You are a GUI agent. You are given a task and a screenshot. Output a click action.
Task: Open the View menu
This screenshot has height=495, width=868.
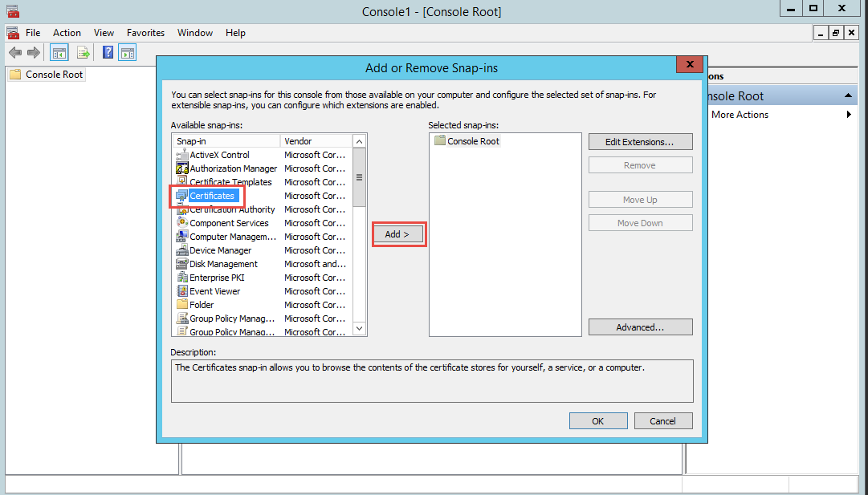pyautogui.click(x=104, y=33)
